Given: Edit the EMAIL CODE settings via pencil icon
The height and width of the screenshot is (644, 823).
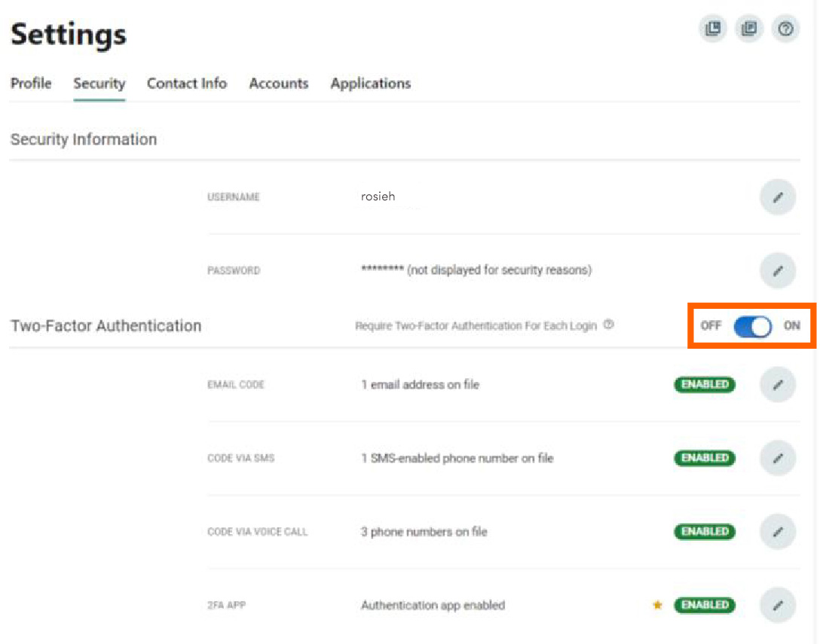Looking at the screenshot, I should pyautogui.click(x=778, y=384).
